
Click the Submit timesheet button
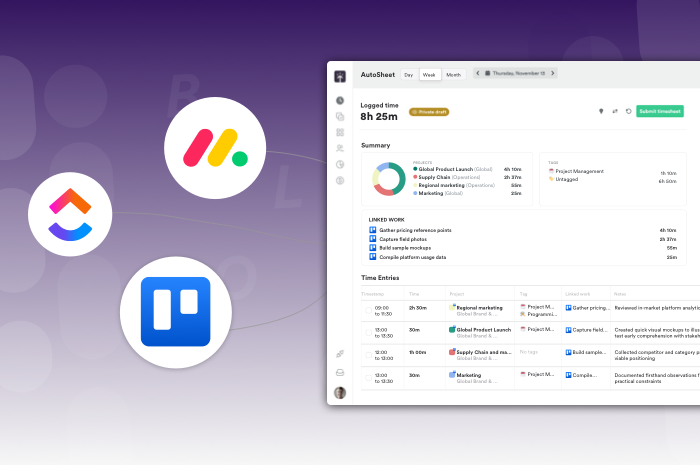point(660,111)
